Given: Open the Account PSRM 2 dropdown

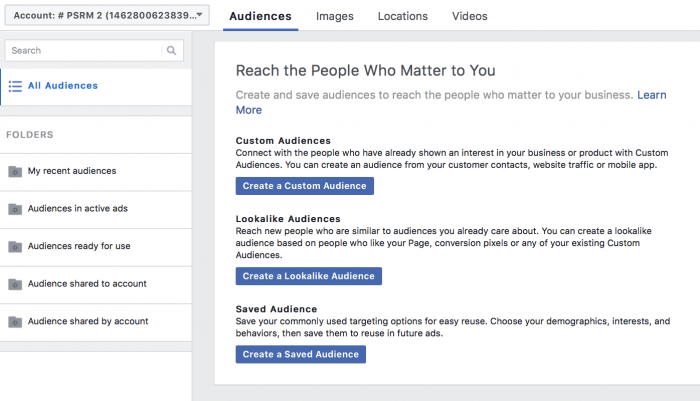Looking at the screenshot, I should (109, 16).
